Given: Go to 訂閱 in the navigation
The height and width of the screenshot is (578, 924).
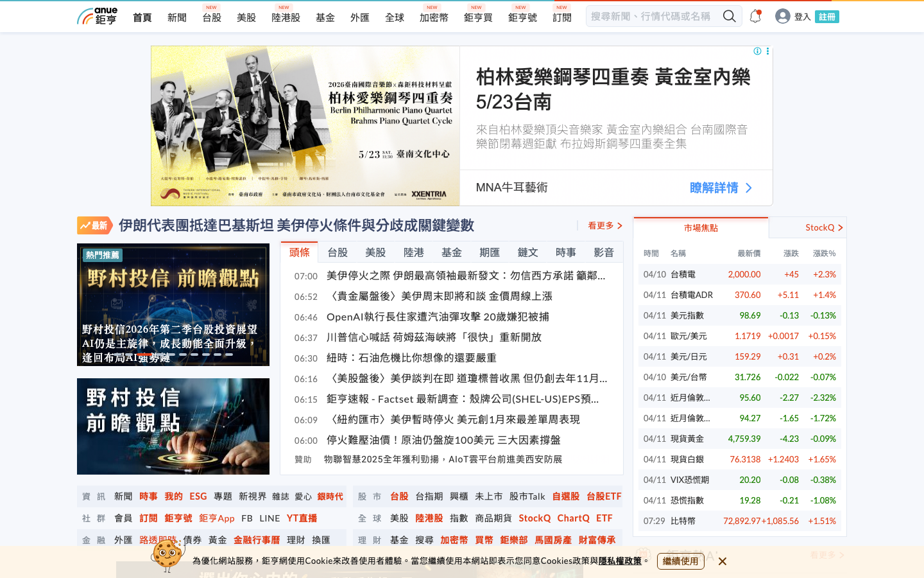Looking at the screenshot, I should click(562, 17).
